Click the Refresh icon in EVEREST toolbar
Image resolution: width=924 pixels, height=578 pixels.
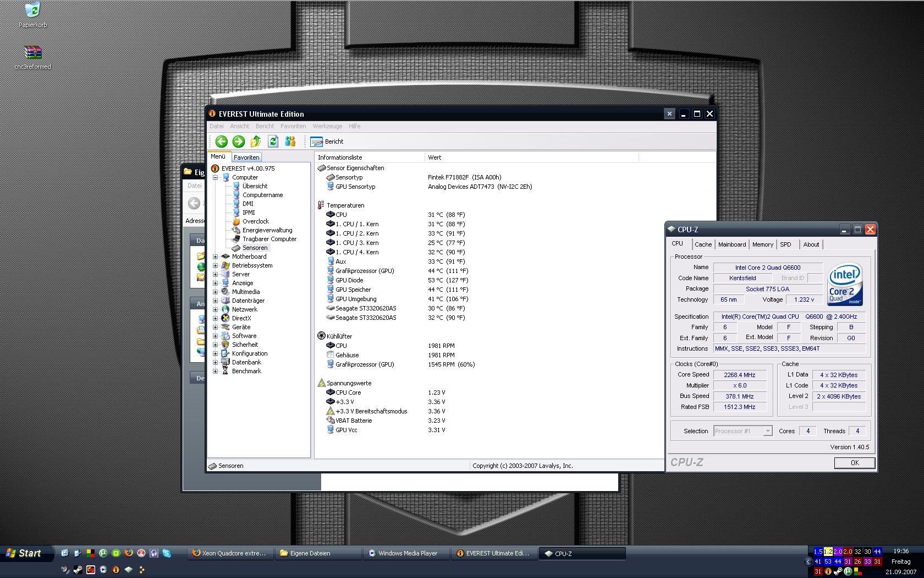pos(273,141)
